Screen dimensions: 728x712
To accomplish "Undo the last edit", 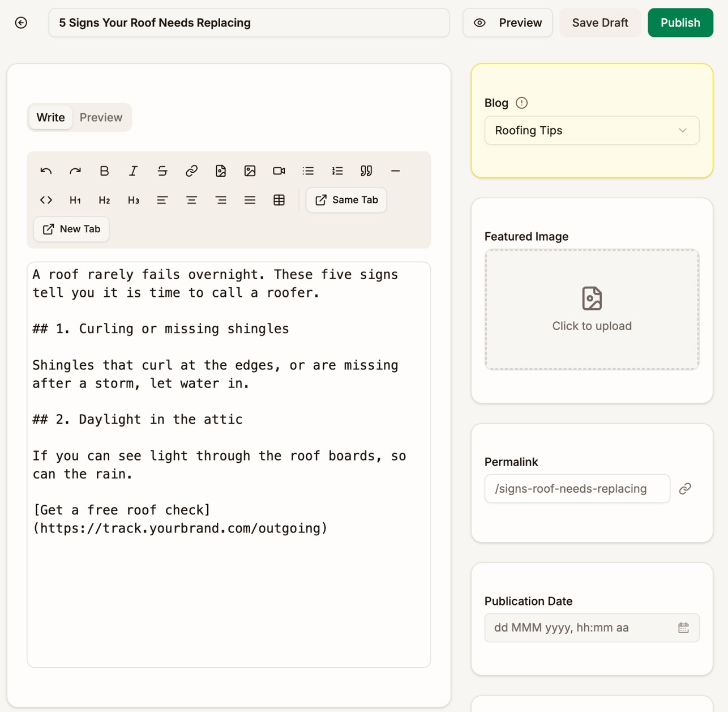I will 46,171.
